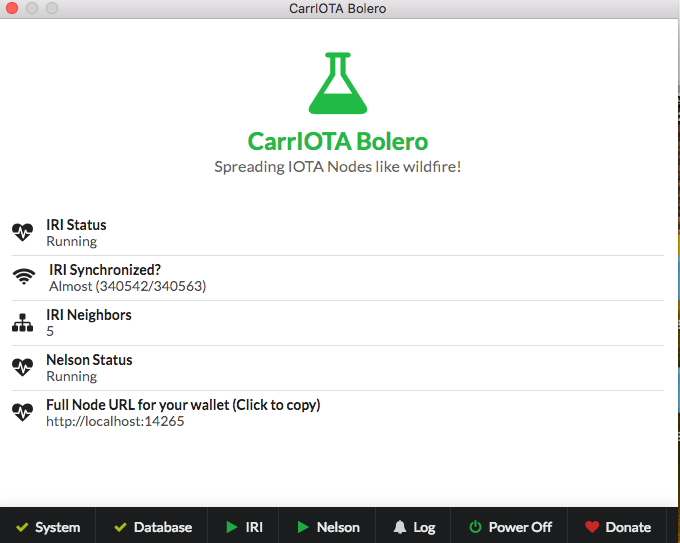Open the Log tab label
680x543 pixels.
pyautogui.click(x=424, y=528)
